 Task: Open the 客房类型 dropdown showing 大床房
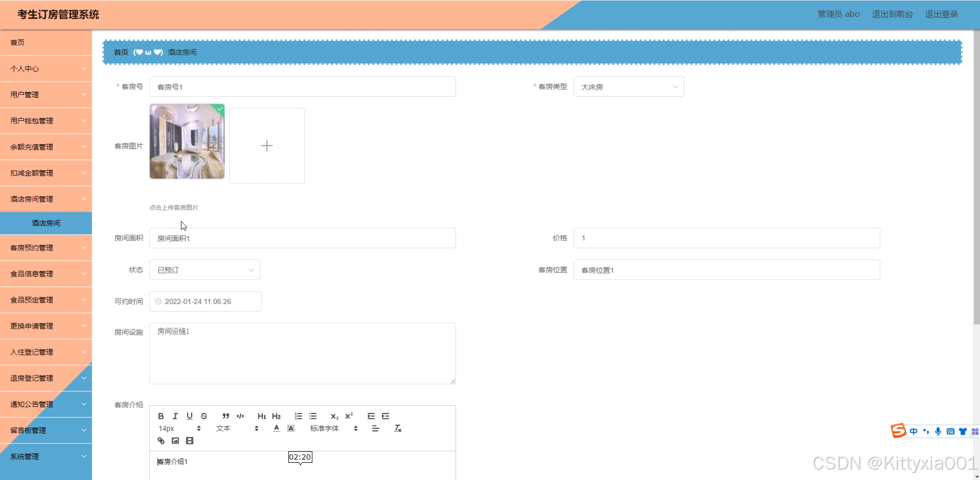coord(628,87)
